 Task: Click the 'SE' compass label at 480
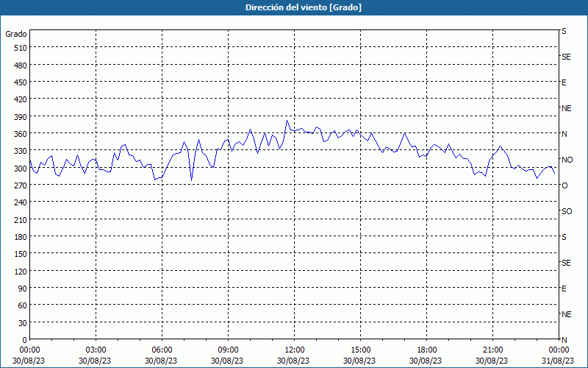[566, 57]
